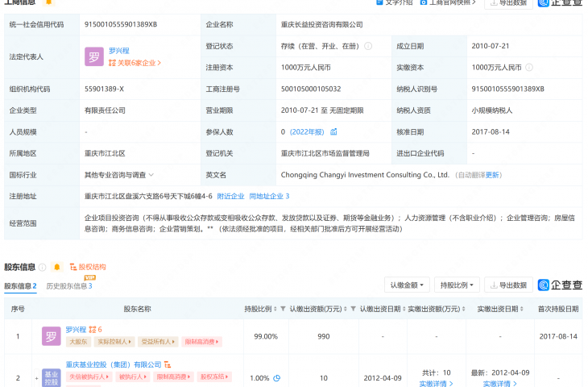Open 实缴详情 link under 最新: 2012-04-09

[500, 384]
